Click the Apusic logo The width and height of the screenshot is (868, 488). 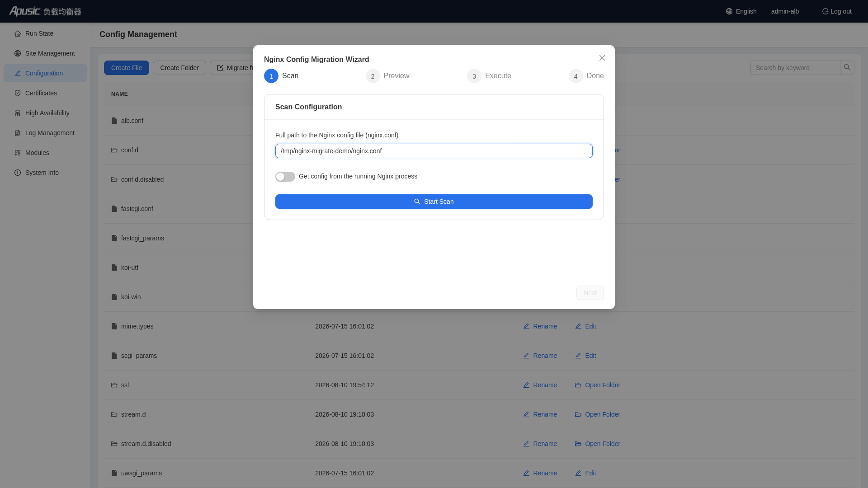click(x=45, y=11)
